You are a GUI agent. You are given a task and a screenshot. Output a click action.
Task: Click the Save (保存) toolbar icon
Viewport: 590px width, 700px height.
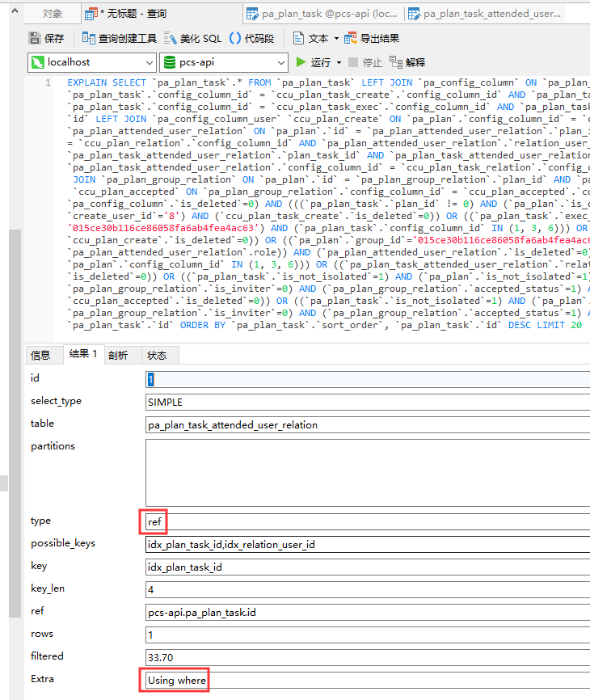click(46, 38)
